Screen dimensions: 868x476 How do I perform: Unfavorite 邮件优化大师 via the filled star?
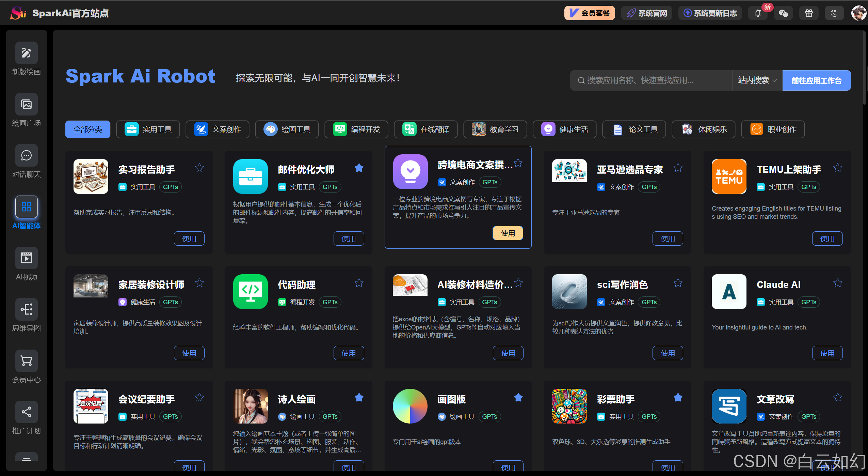click(x=359, y=168)
